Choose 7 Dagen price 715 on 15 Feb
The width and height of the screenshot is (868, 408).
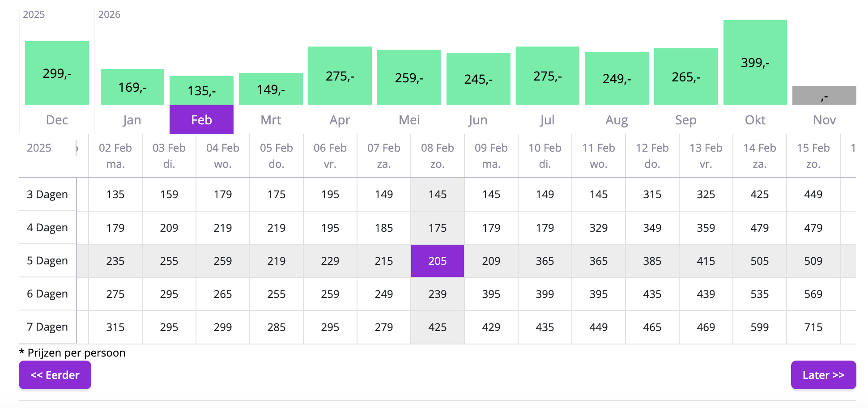pyautogui.click(x=813, y=327)
